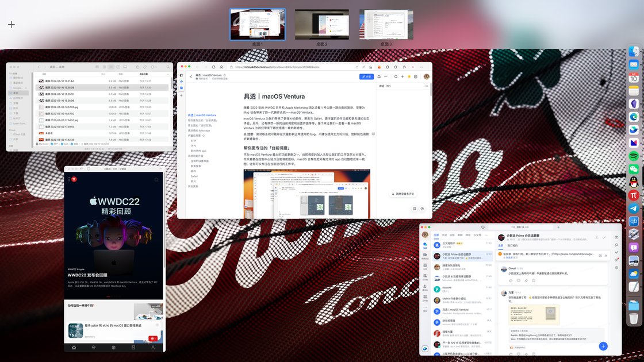The height and width of the screenshot is (362, 644).
Task: Expand 内置应用类 +3 outline section
Action: point(196,136)
